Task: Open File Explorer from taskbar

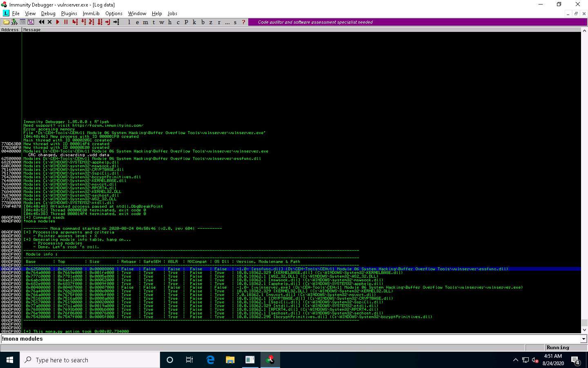Action: (x=230, y=360)
